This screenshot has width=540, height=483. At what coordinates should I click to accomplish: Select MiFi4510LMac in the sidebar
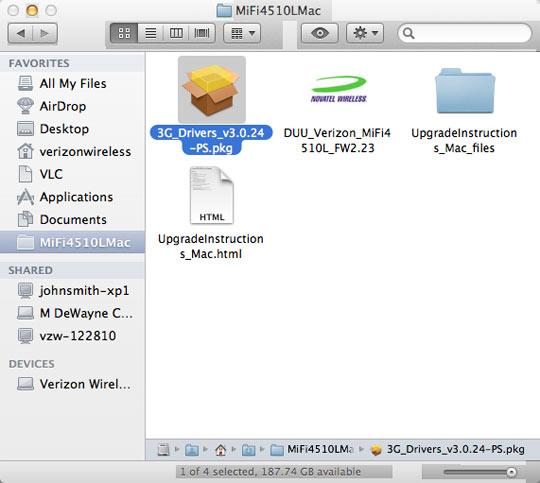point(72,242)
